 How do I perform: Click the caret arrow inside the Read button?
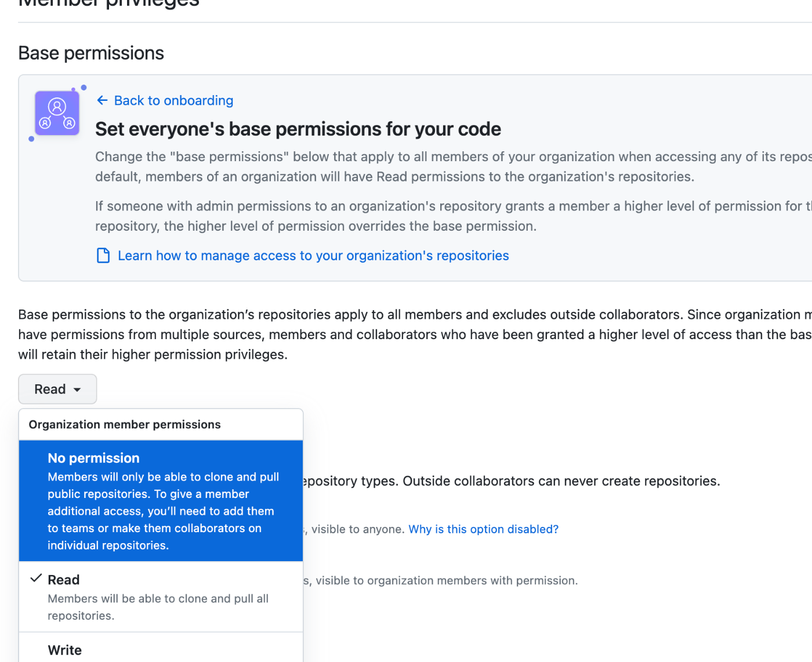(75, 389)
